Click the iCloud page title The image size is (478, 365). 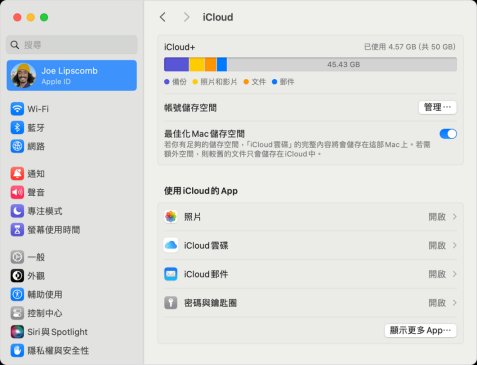[x=218, y=17]
